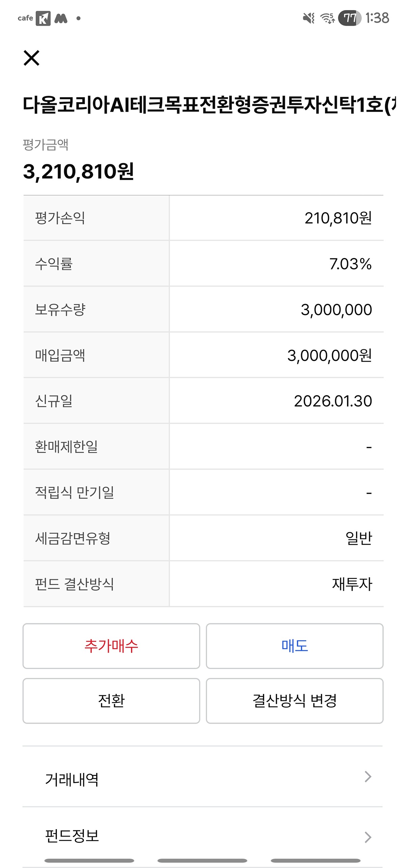Tap the 평가금액 value 3,210,810원
The height and width of the screenshot is (868, 405).
(78, 171)
